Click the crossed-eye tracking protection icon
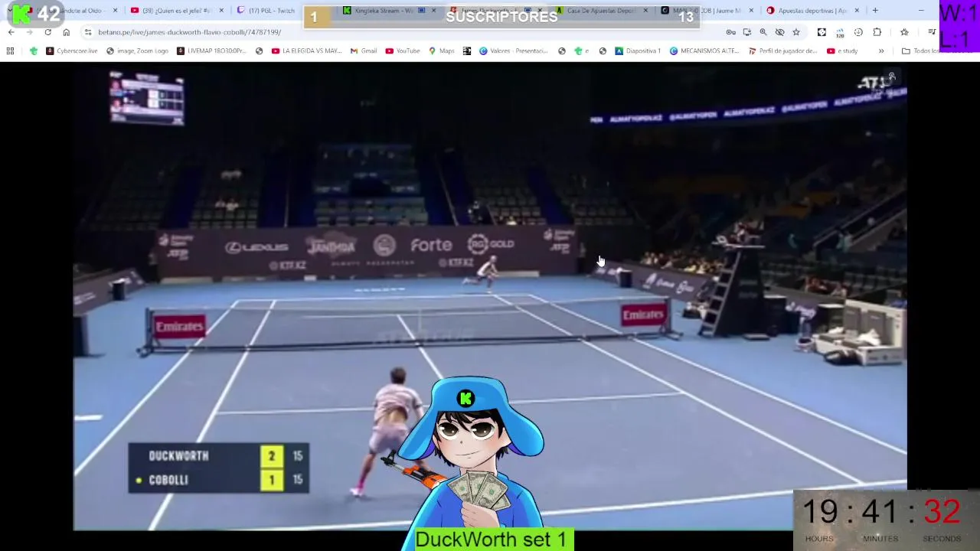980x551 pixels. pyautogui.click(x=779, y=32)
